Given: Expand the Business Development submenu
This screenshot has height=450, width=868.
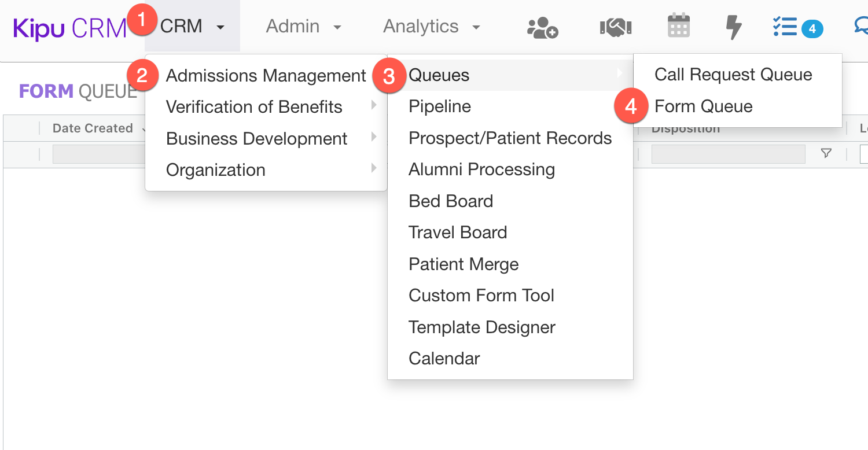Looking at the screenshot, I should point(256,138).
